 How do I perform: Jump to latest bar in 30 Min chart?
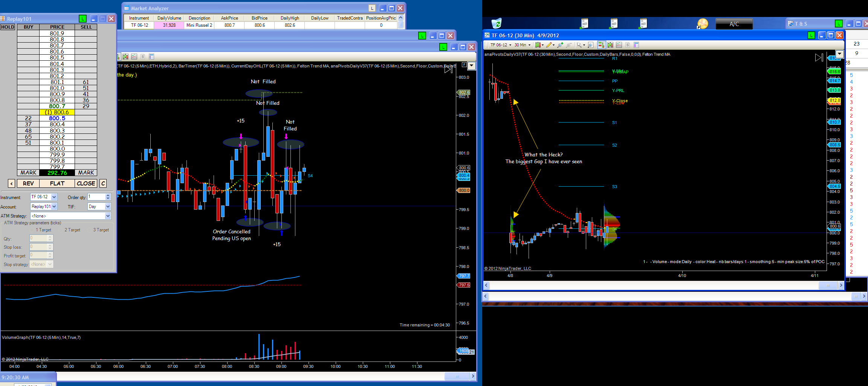click(819, 57)
